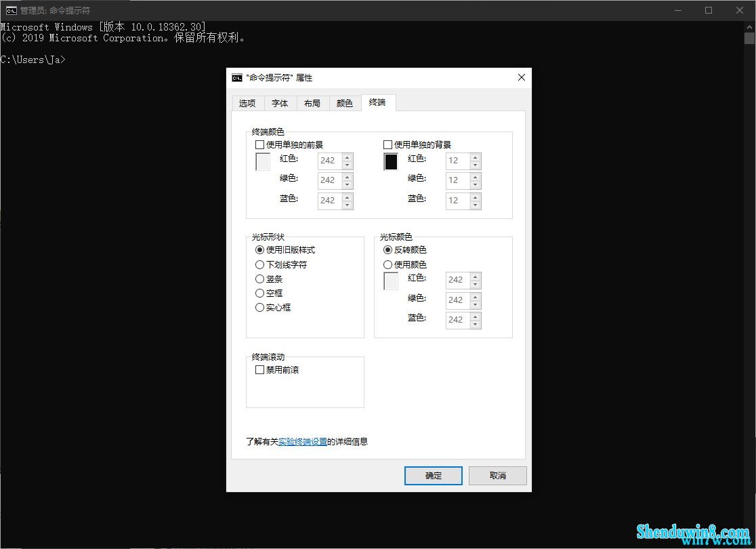Viewport: 756px width, 549px height.
Task: Increase cursor color 蓝色 value up arrow
Action: (476, 316)
